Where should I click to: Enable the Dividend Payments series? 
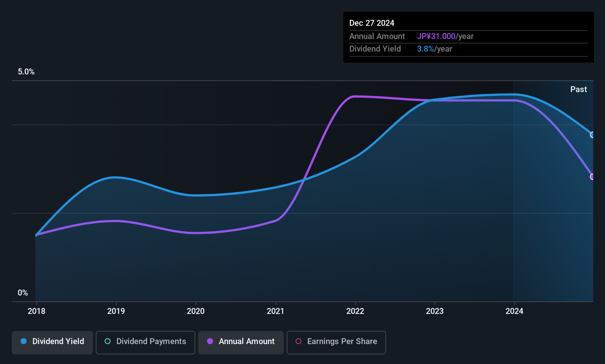(146, 342)
